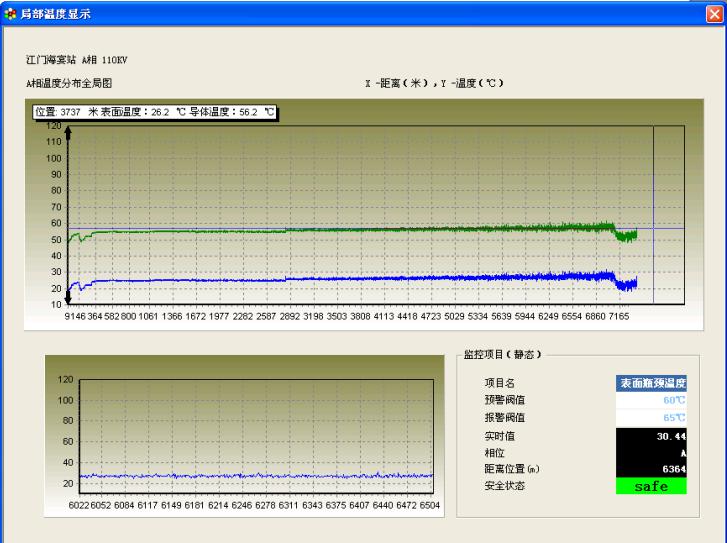Click the phase field showing A
The width and height of the screenshot is (727, 543).
coord(651,453)
